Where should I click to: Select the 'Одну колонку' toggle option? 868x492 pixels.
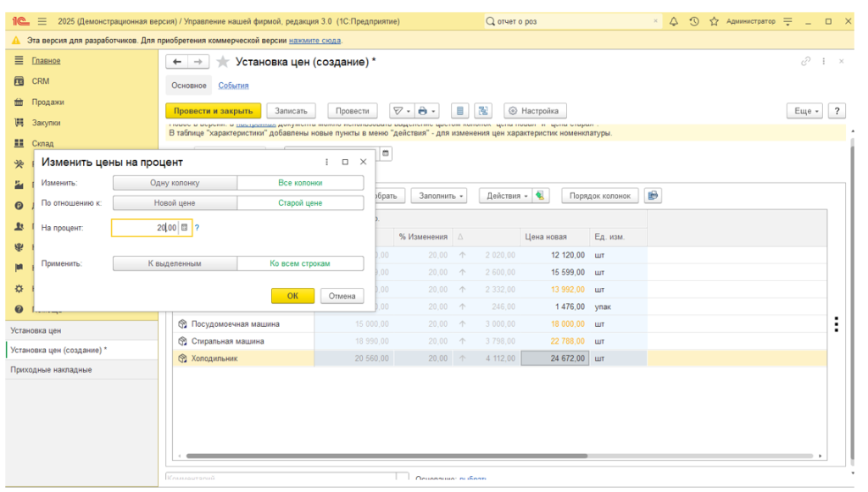(175, 183)
